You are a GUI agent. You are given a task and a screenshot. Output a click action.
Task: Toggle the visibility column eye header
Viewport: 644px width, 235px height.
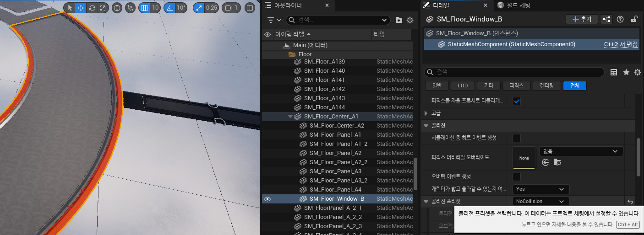tap(267, 34)
